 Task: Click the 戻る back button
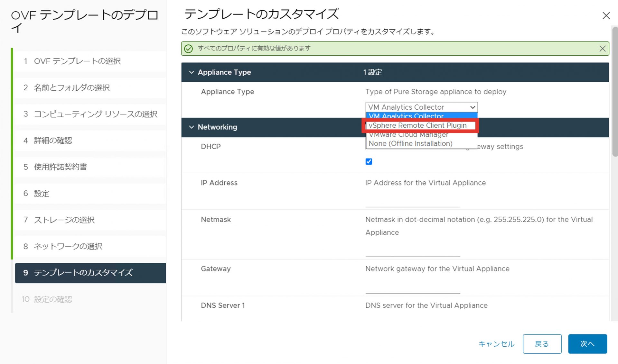pos(542,344)
